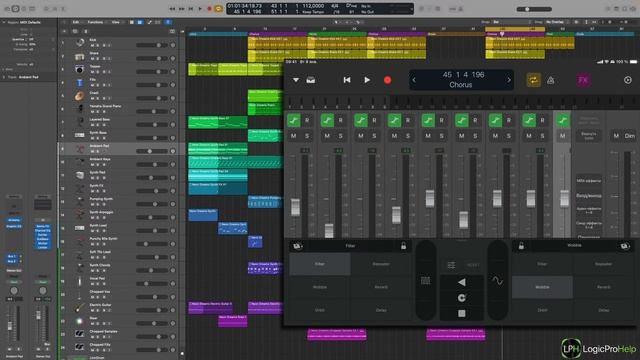Viewport: 640px width, 360px height.
Task: Go to next marker with right chevron
Action: pos(509,80)
